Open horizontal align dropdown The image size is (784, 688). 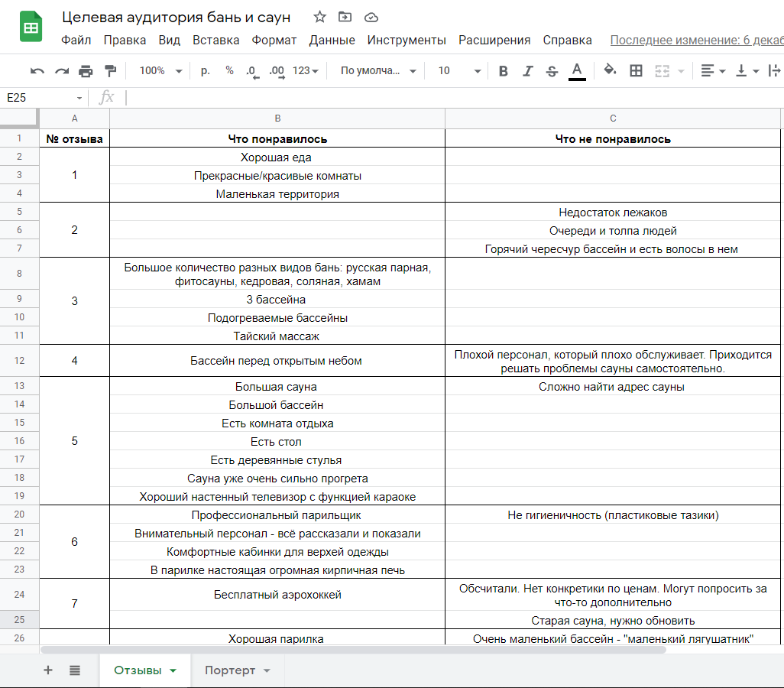[x=713, y=71]
